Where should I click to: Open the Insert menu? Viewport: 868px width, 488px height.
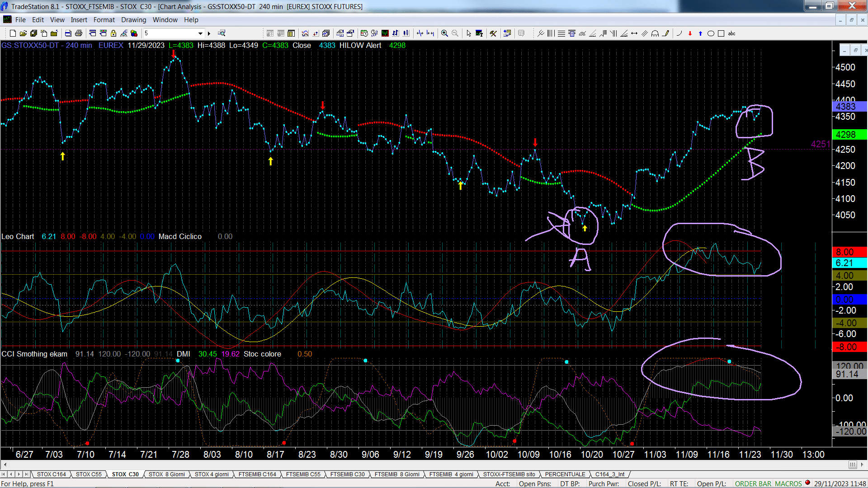pos(79,20)
